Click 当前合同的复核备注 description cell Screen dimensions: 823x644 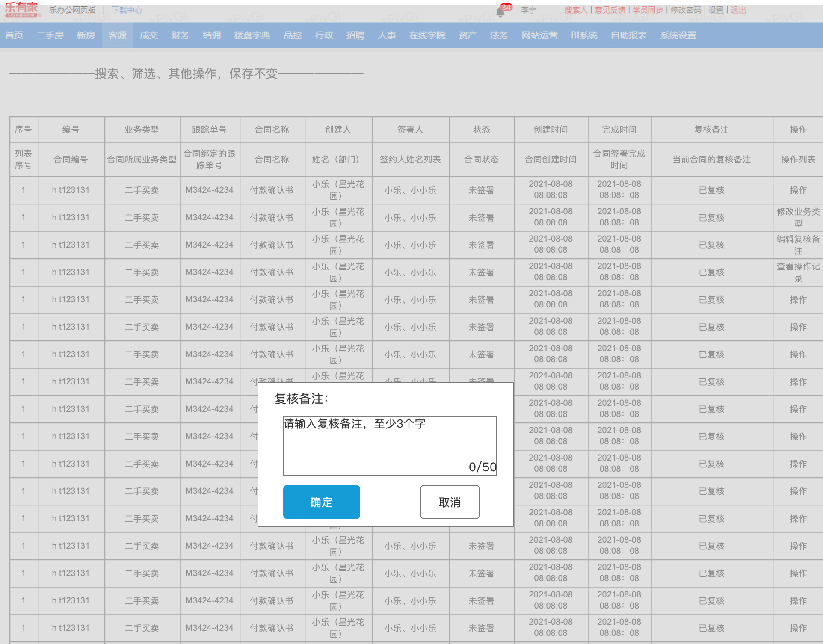[712, 160]
